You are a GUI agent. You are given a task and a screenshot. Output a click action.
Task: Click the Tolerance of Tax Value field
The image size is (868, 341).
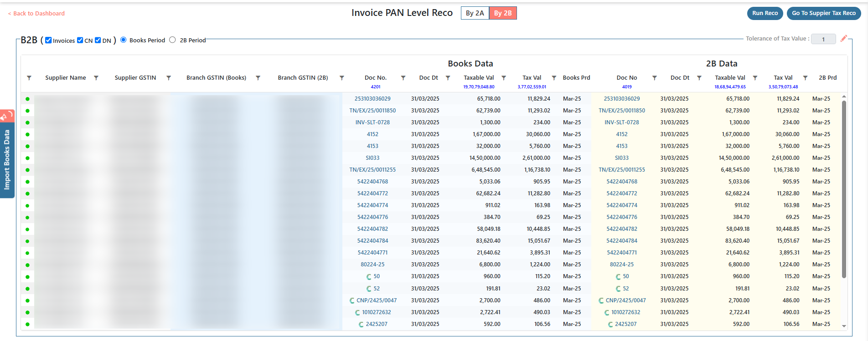pos(823,39)
